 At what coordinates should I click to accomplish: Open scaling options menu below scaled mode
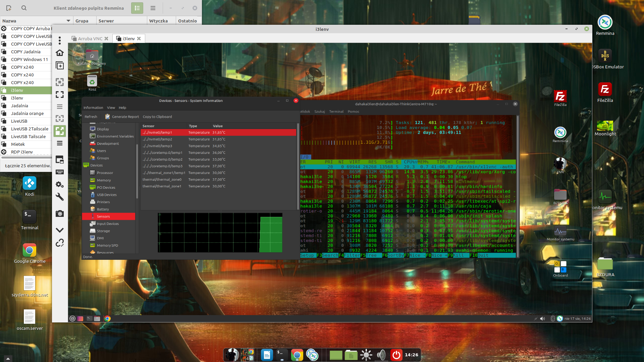(x=60, y=143)
